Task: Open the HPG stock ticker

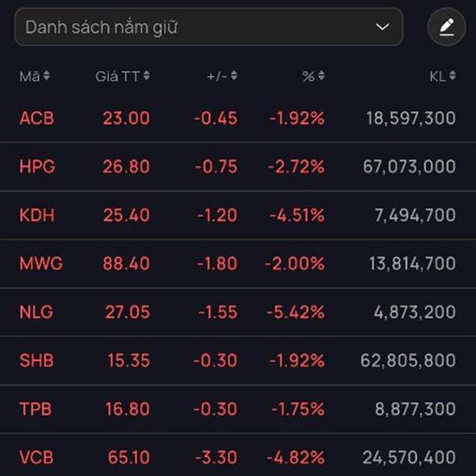Action: click(x=36, y=167)
